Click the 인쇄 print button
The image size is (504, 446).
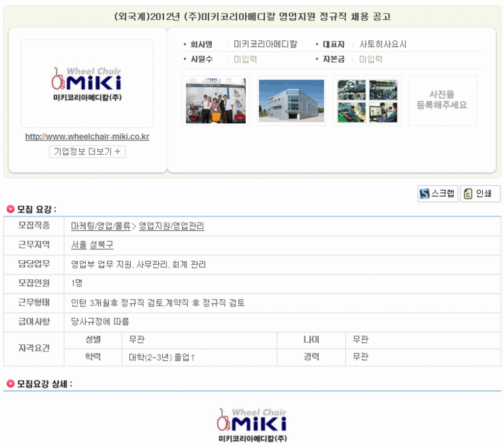479,193
